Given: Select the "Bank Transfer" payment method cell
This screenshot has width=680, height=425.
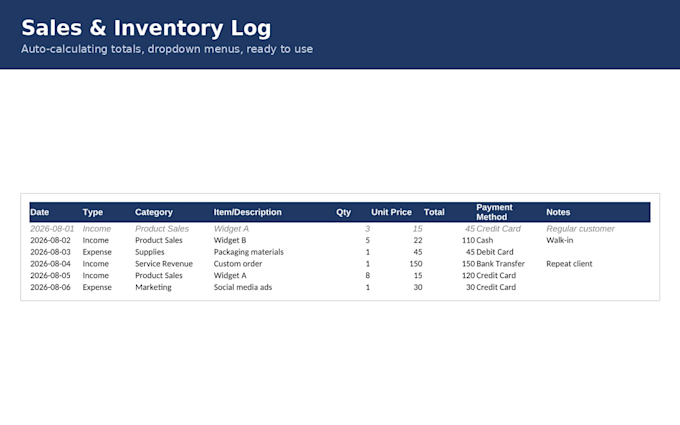Looking at the screenshot, I should [x=500, y=264].
